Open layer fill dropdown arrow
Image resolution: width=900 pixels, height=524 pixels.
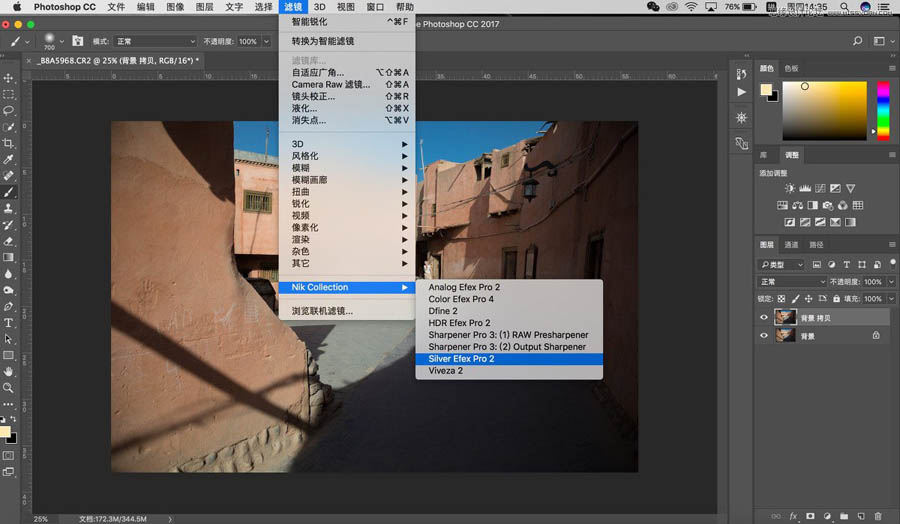[891, 298]
